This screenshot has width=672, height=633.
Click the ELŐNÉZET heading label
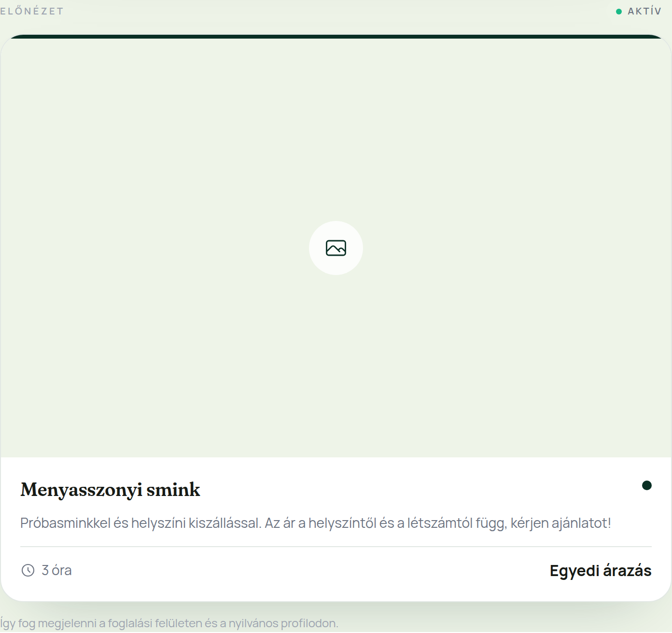pos(32,11)
